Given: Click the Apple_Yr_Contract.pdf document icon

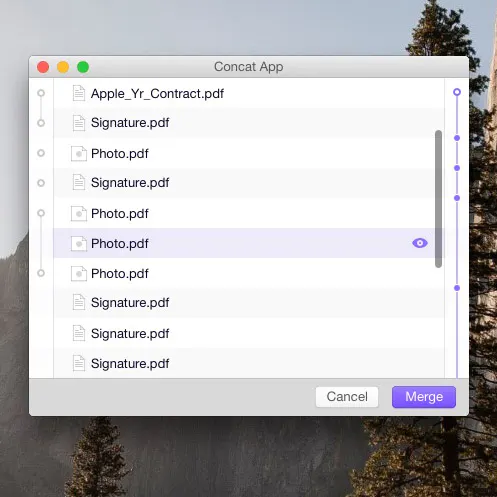Looking at the screenshot, I should click(79, 93).
